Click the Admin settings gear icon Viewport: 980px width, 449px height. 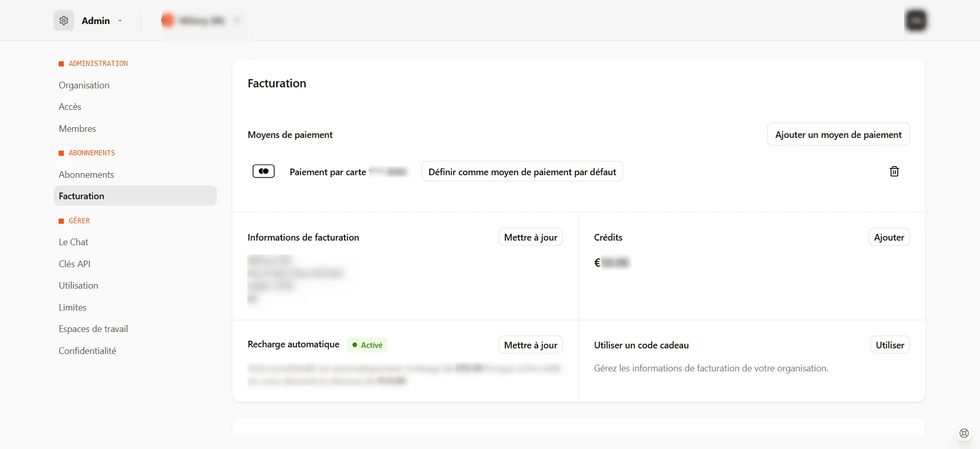[64, 20]
